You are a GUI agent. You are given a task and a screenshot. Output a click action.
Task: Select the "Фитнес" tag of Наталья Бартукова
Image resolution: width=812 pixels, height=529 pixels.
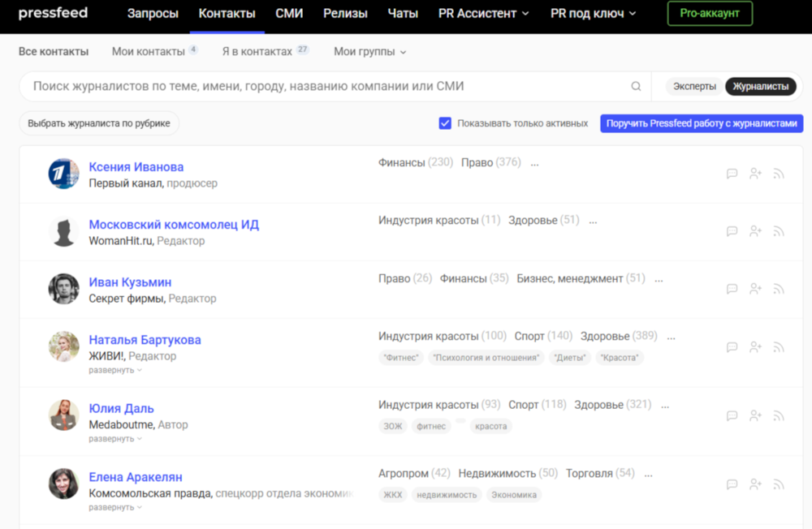click(401, 358)
